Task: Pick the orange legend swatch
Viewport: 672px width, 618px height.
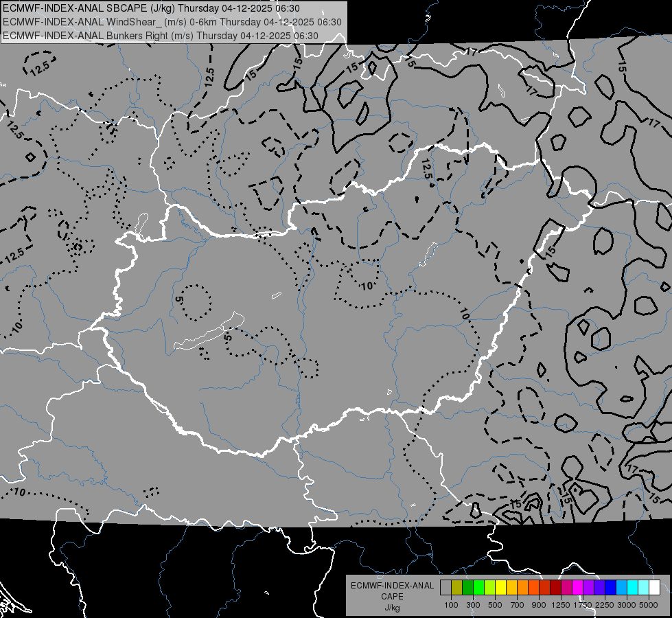Action: (523, 587)
